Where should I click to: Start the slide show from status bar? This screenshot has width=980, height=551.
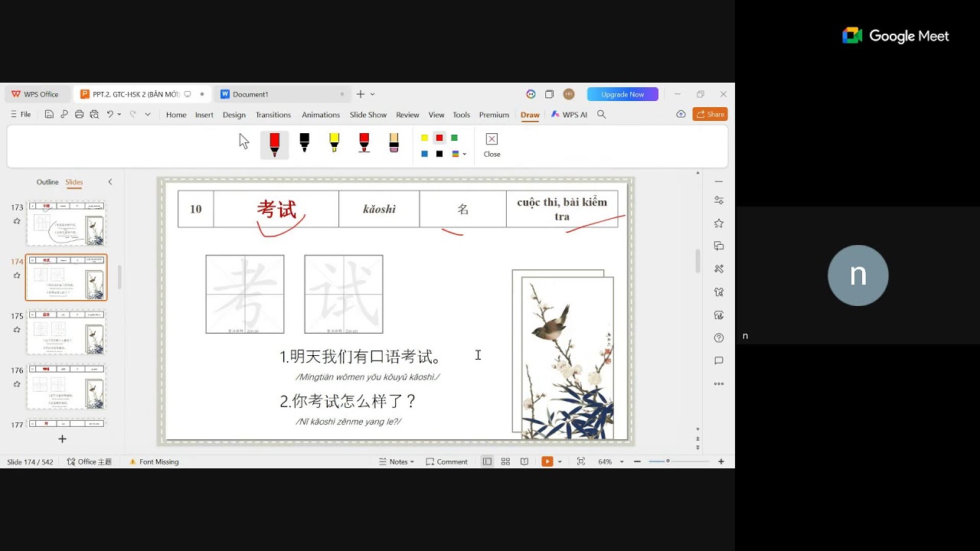[547, 461]
